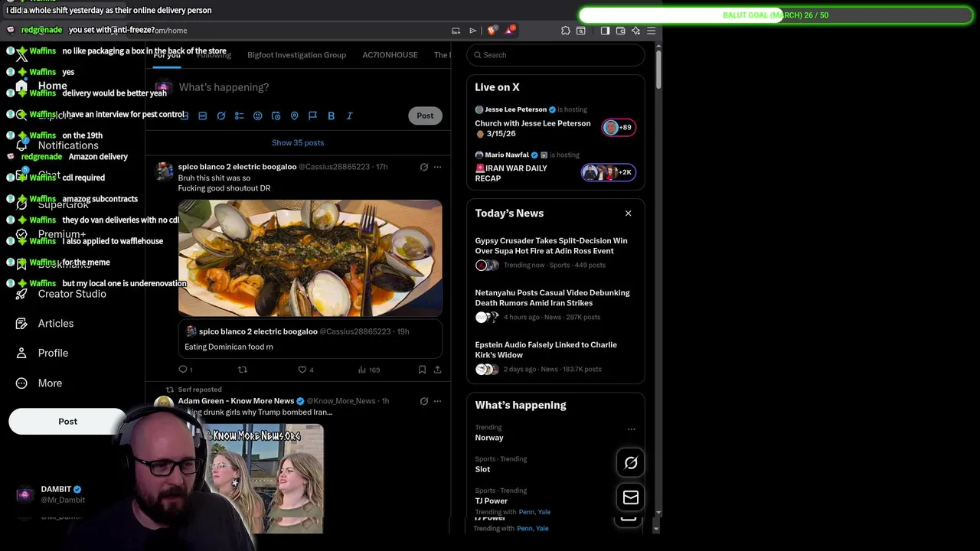
Task: Tag a location with the pin icon
Action: 295,116
